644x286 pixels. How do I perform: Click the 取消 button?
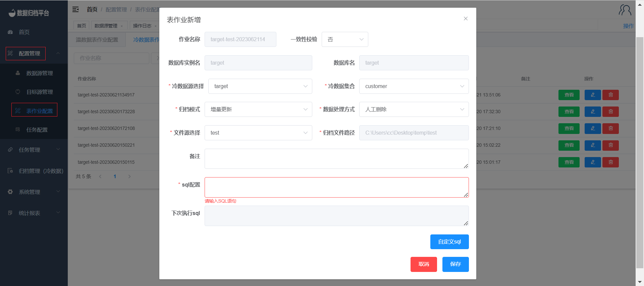point(424,264)
